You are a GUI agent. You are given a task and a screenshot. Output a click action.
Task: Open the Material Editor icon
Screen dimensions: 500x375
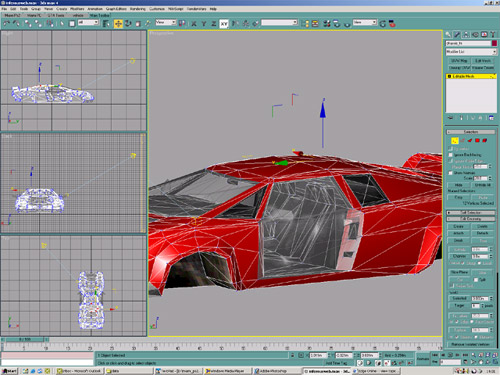(x=327, y=23)
